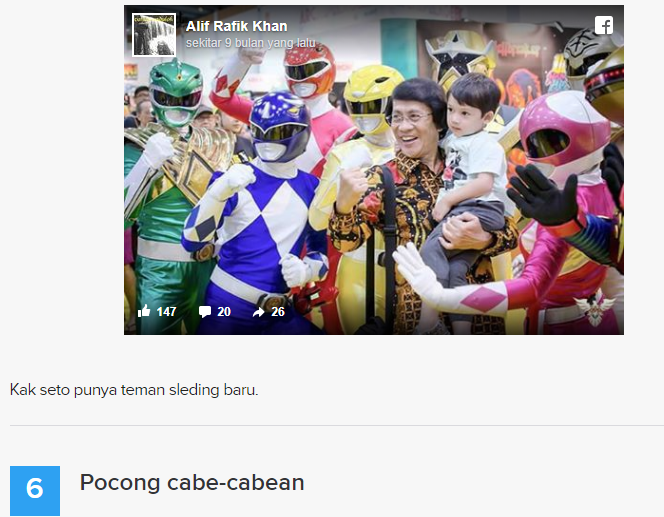Click the share arrow icon

point(258,312)
